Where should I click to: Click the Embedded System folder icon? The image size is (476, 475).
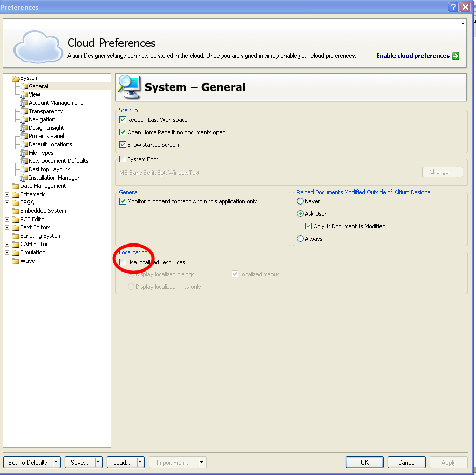[x=16, y=211]
